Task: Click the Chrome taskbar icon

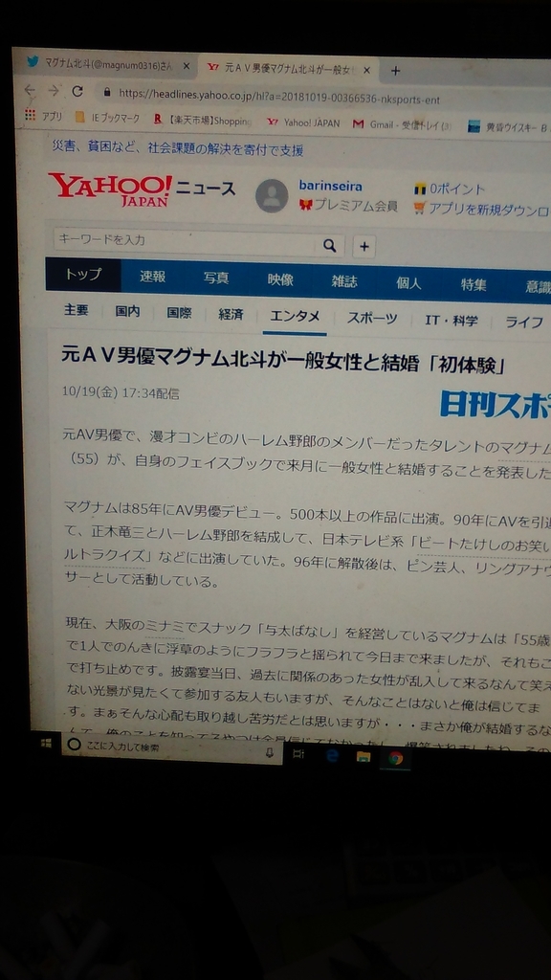Action: pos(395,758)
